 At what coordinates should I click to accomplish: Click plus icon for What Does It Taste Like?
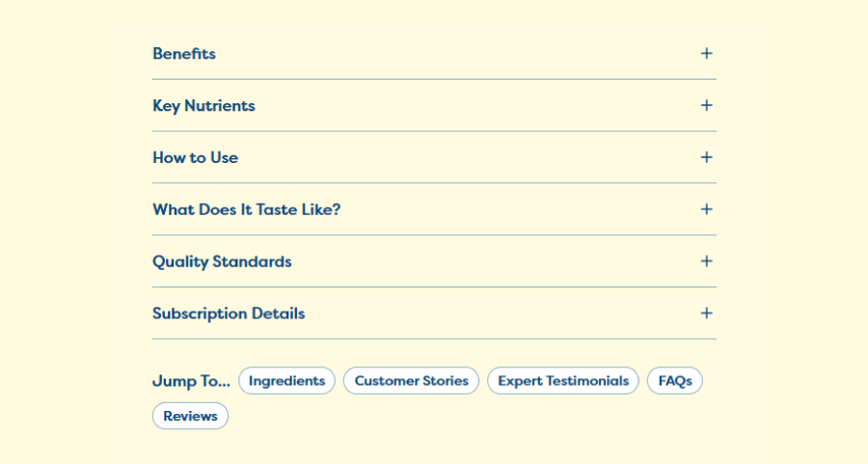706,209
